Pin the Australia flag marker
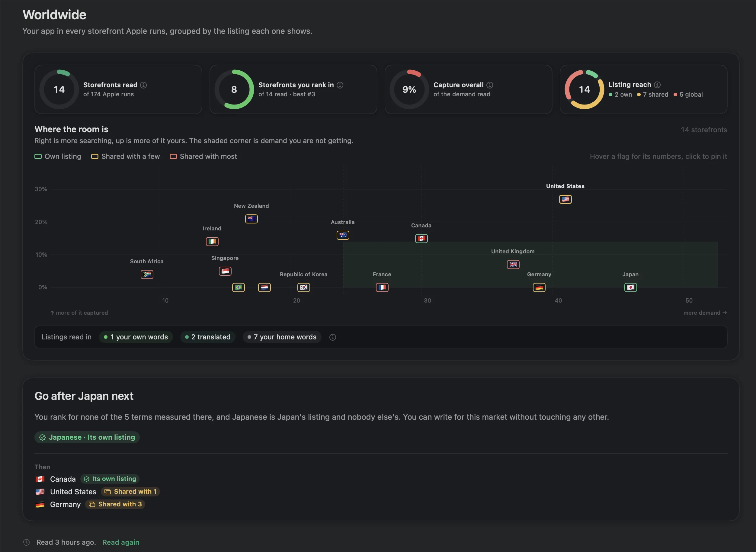Viewport: 756px width, 552px height. click(343, 235)
